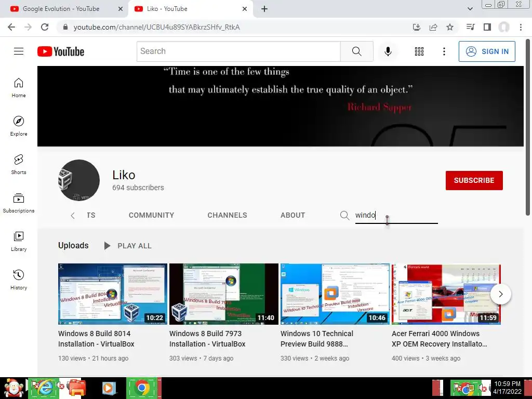Viewport: 532px width, 399px height.
Task: Open the Community channel tab
Action: tap(151, 215)
